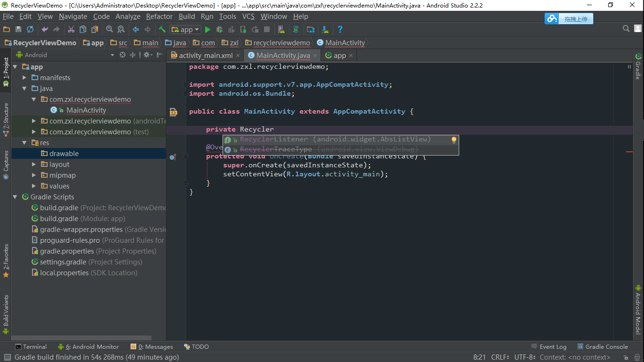Click the Copy icon in toolbar
644x362 pixels.
coord(83,29)
